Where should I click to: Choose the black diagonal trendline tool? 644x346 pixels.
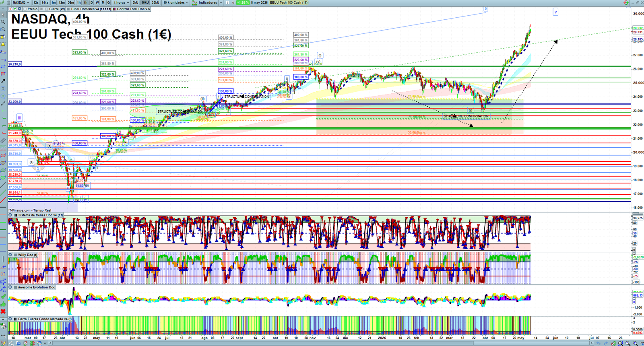click(x=3, y=185)
